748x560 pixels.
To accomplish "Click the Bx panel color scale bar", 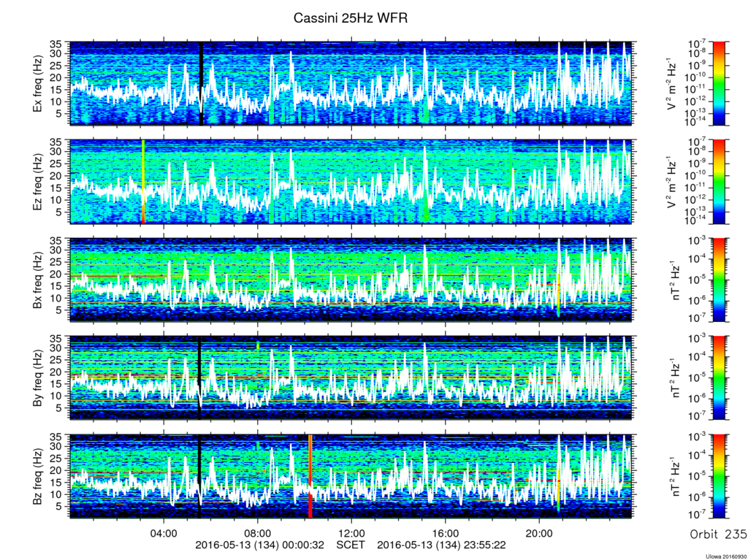I will (719, 280).
